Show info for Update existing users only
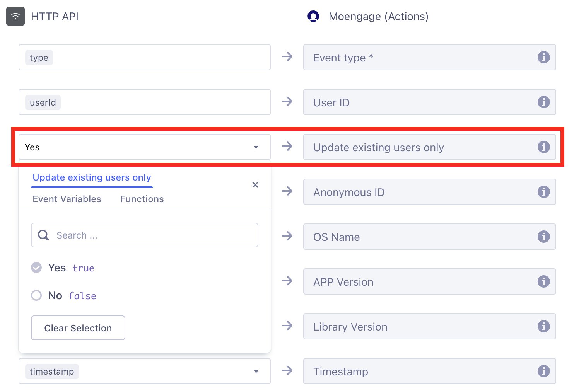The width and height of the screenshot is (574, 392). [543, 147]
